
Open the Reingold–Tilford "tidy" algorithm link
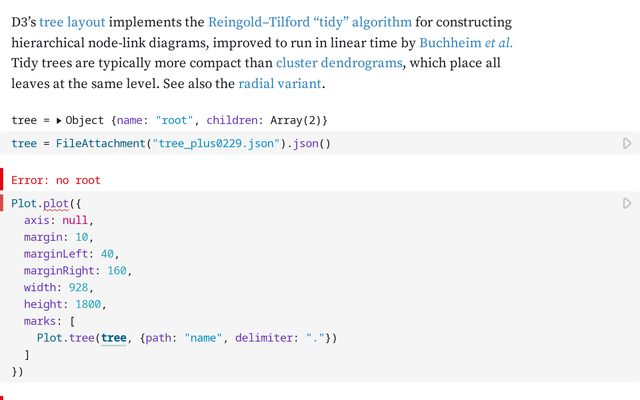click(310, 22)
